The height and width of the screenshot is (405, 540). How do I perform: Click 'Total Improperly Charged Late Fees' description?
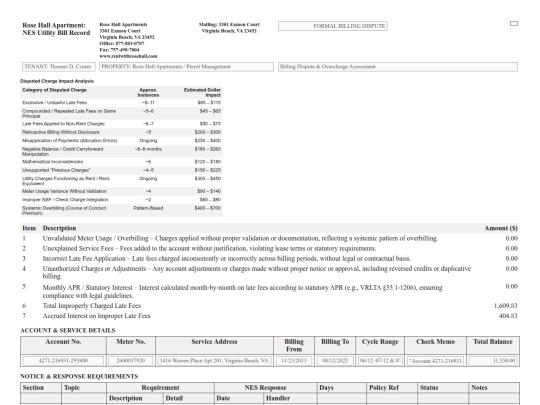92,305
